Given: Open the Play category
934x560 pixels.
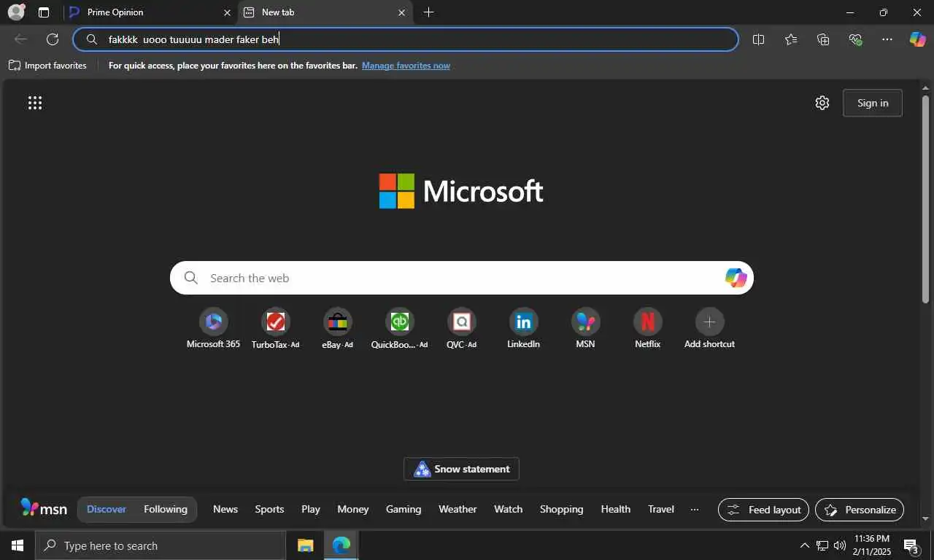Looking at the screenshot, I should pos(311,509).
